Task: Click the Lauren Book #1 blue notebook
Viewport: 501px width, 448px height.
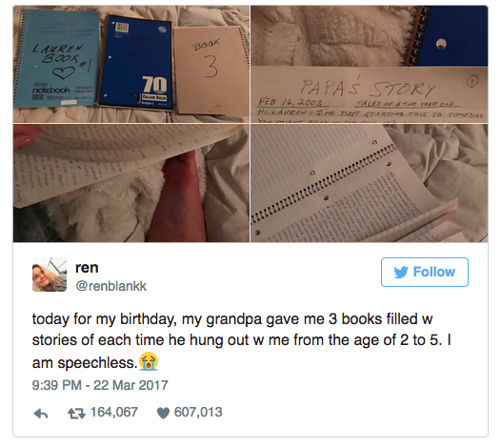Action: pos(56,57)
